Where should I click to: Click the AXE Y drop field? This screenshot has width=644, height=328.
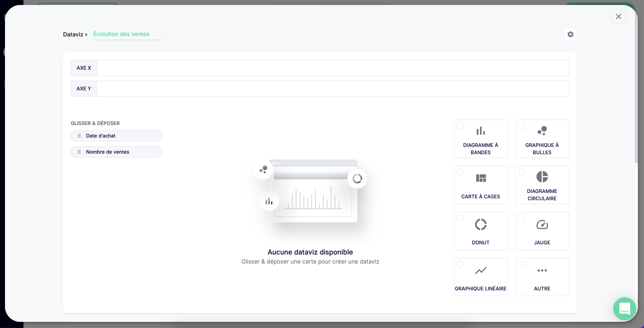[x=333, y=89]
